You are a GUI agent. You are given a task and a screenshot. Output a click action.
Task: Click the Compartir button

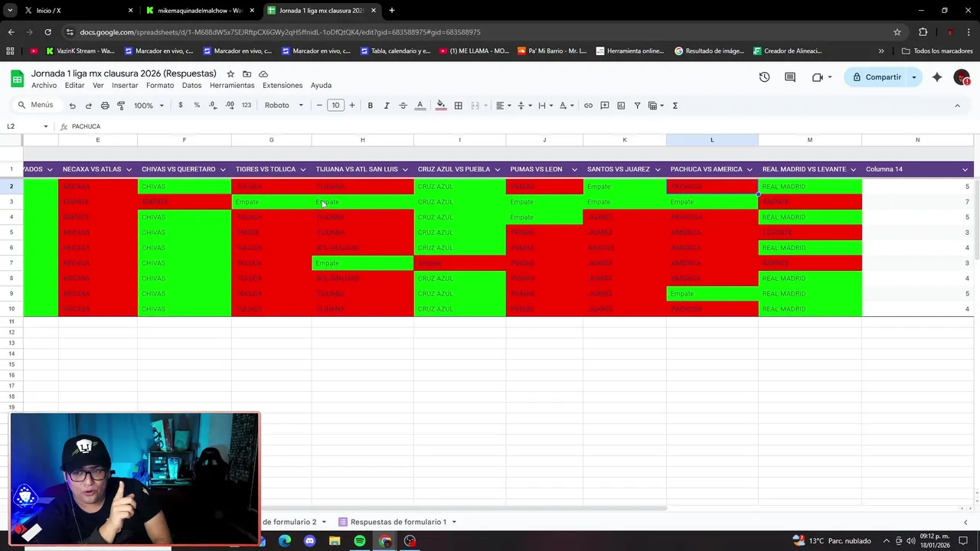point(876,77)
